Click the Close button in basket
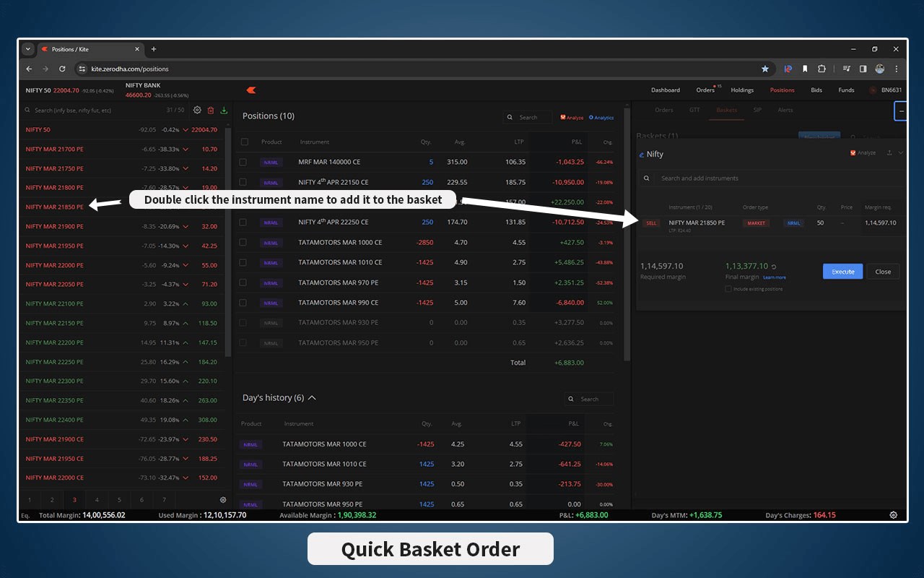This screenshot has width=924, height=578. tap(883, 272)
